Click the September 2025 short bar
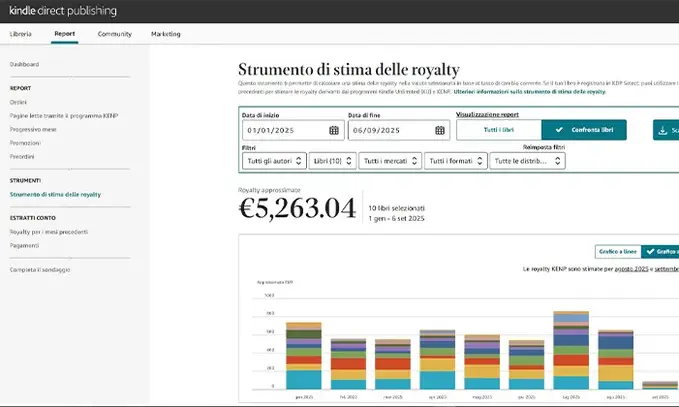 coord(660,385)
